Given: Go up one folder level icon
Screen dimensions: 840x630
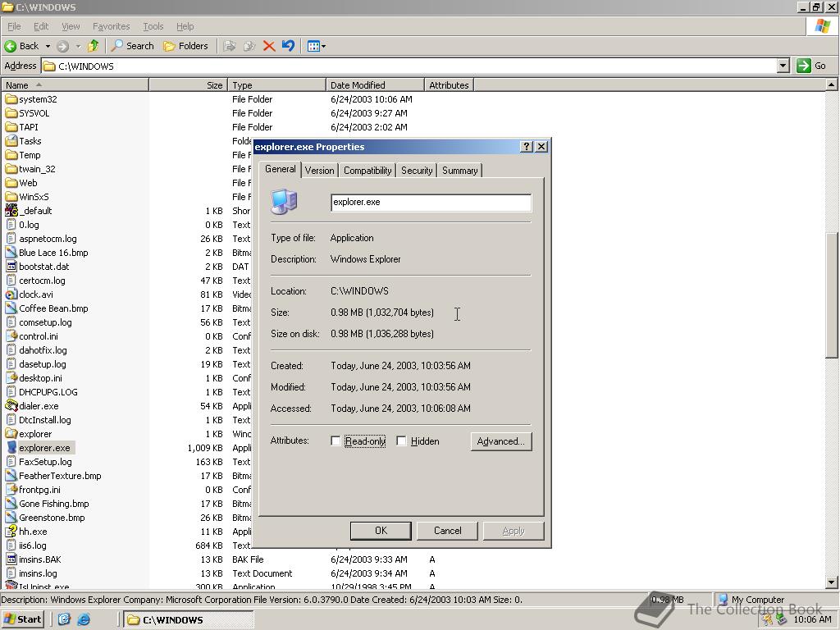Looking at the screenshot, I should 94,46.
